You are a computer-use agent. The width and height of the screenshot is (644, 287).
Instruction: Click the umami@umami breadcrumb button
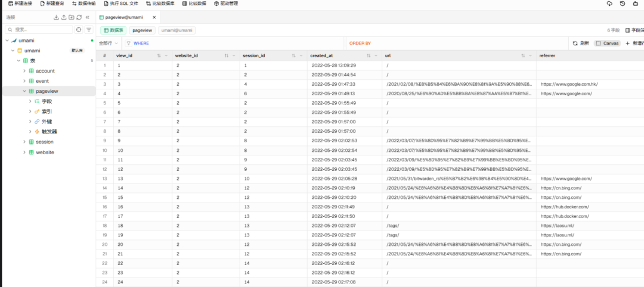[177, 30]
